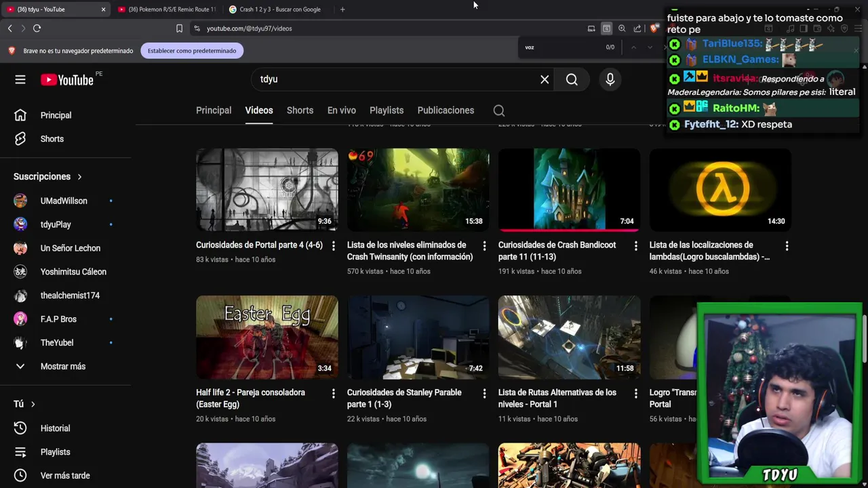Viewport: 868px width, 488px height.
Task: Open the Yoshimitsu Cáleon channel
Action: coord(73,272)
